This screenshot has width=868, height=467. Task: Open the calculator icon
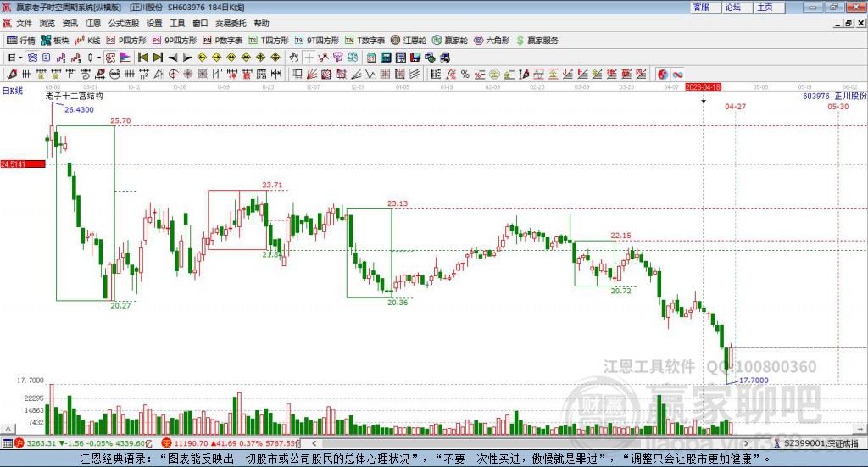click(386, 58)
